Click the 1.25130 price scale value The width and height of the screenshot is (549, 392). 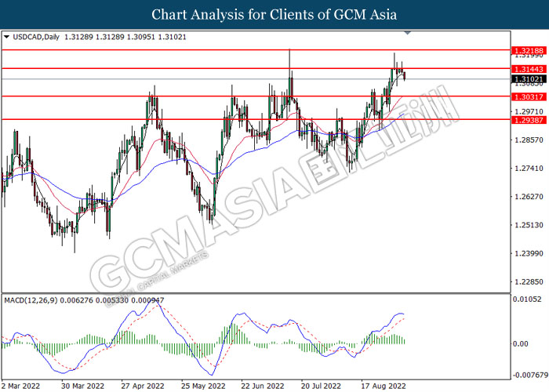coord(529,225)
